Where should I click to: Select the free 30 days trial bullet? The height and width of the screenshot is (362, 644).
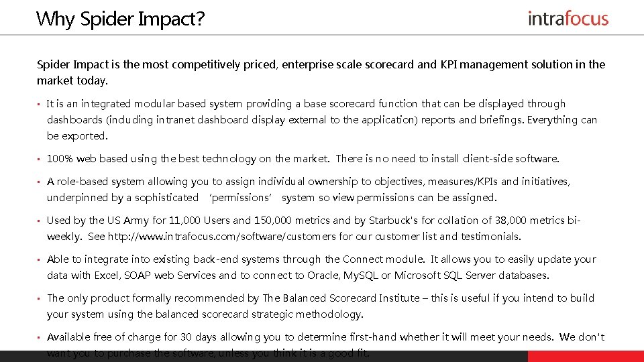coord(325,337)
